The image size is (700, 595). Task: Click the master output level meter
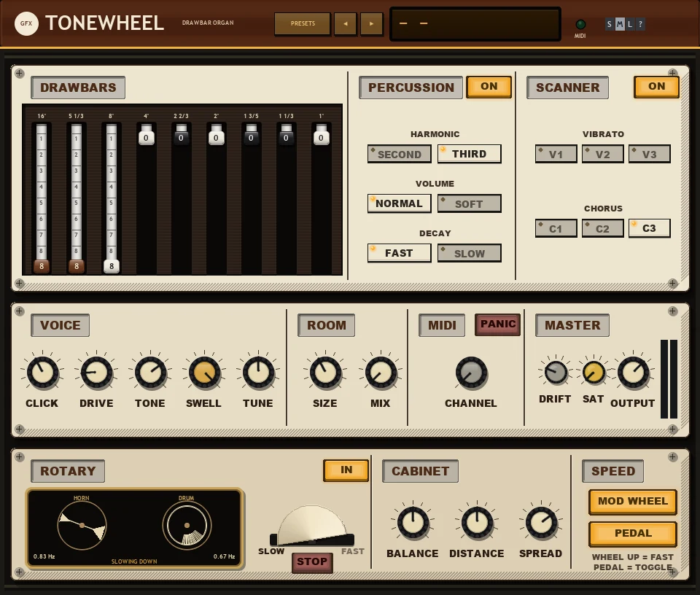669,379
